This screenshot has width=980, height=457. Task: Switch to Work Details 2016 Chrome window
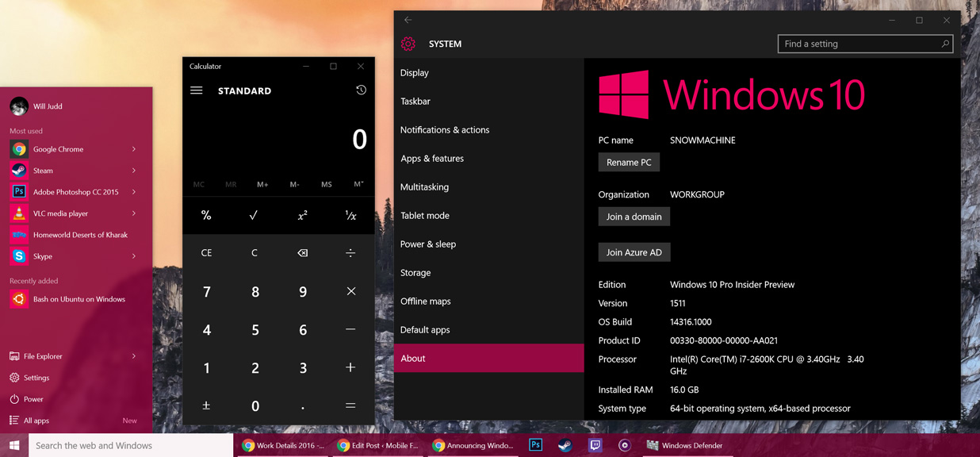(283, 445)
